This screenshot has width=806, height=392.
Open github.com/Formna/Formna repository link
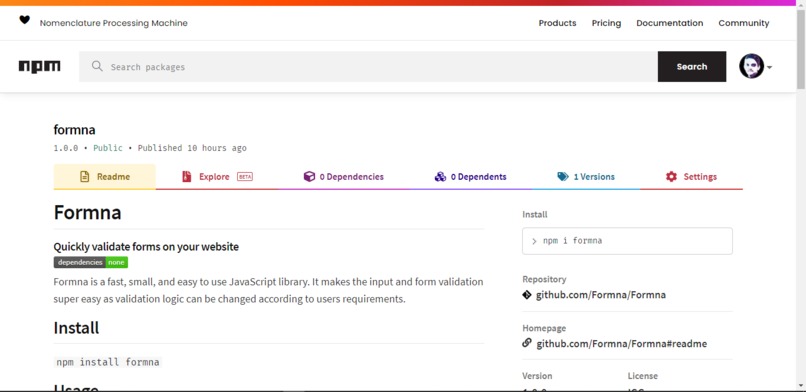coord(601,295)
